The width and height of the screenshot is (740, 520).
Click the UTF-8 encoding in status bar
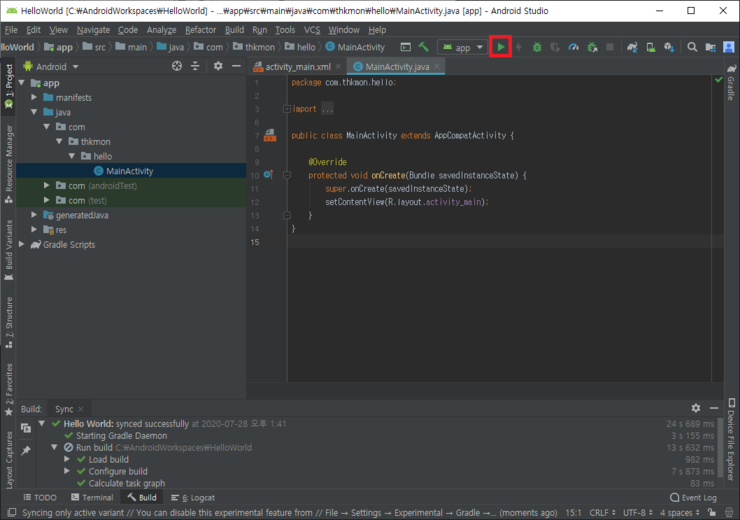point(636,512)
